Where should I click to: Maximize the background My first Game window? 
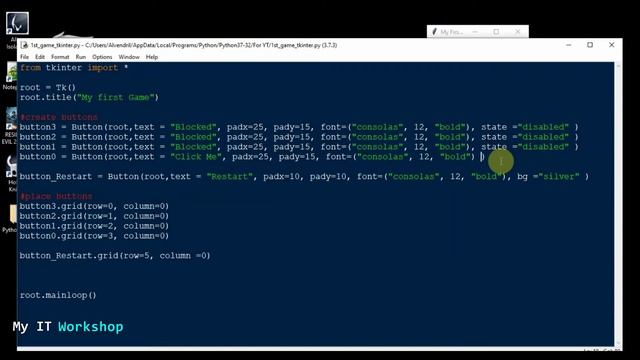pos(496,31)
